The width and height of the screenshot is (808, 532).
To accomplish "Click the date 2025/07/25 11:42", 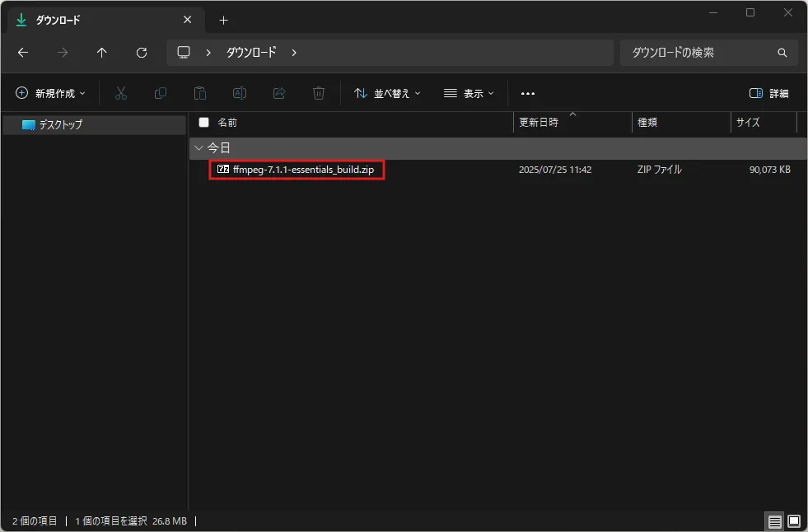I will (x=555, y=170).
